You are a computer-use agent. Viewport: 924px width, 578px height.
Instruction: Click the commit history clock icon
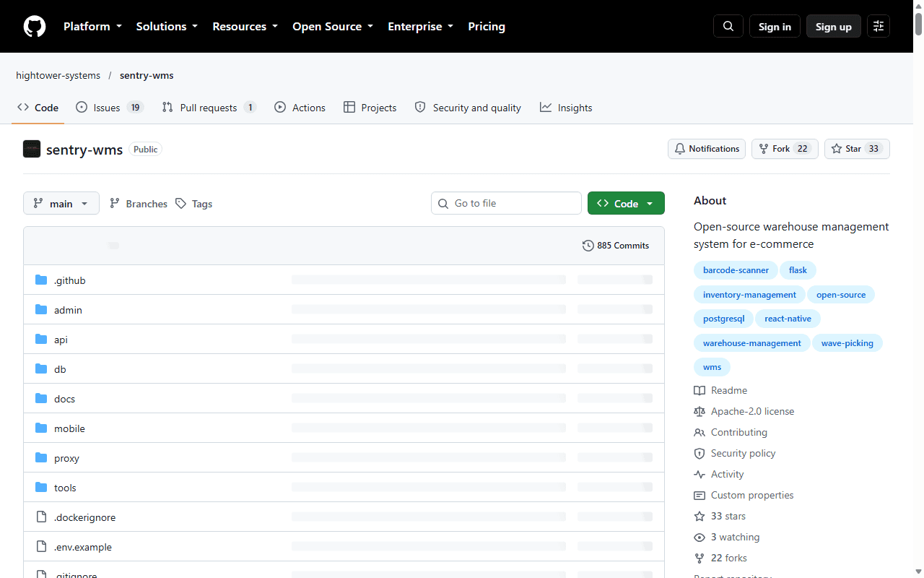pyautogui.click(x=588, y=246)
